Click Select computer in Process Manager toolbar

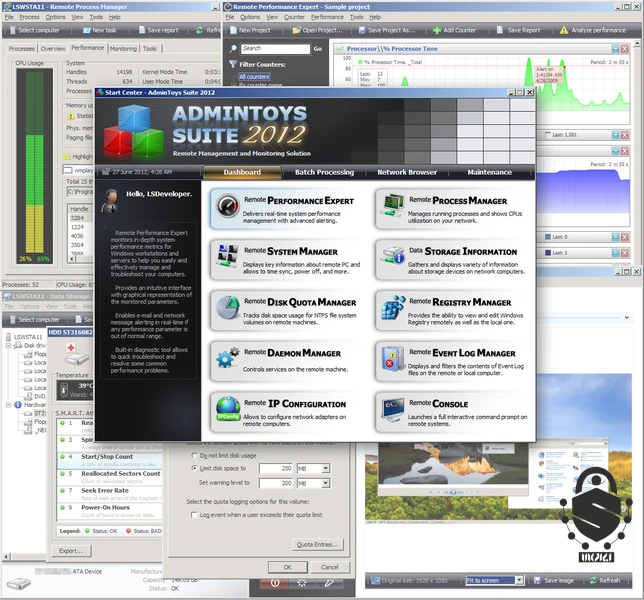[x=34, y=30]
